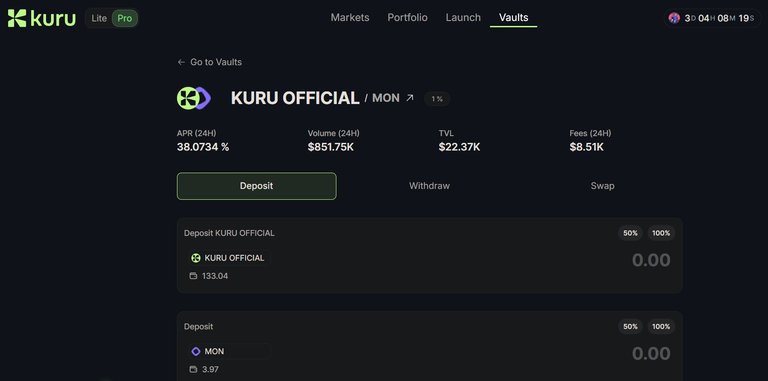Switch to the Withdraw tab
The height and width of the screenshot is (381, 768).
tap(430, 186)
